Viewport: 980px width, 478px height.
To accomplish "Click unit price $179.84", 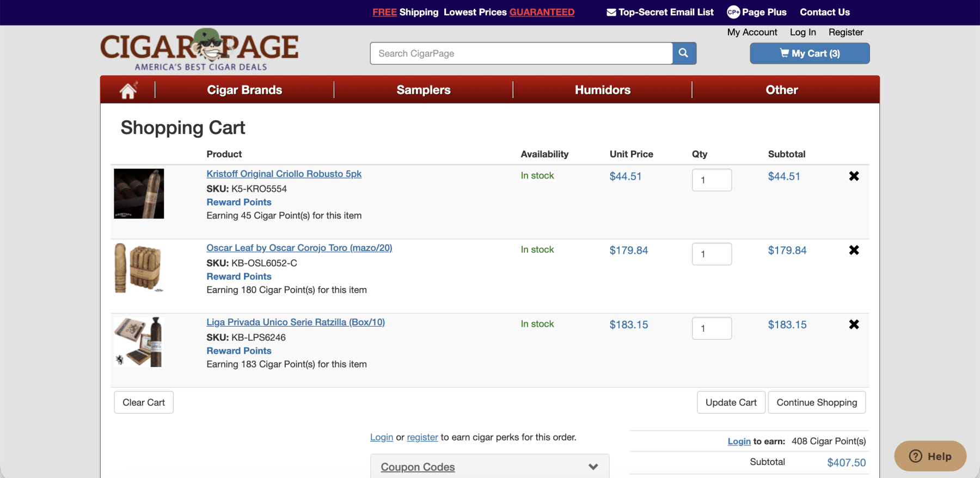I will point(629,250).
